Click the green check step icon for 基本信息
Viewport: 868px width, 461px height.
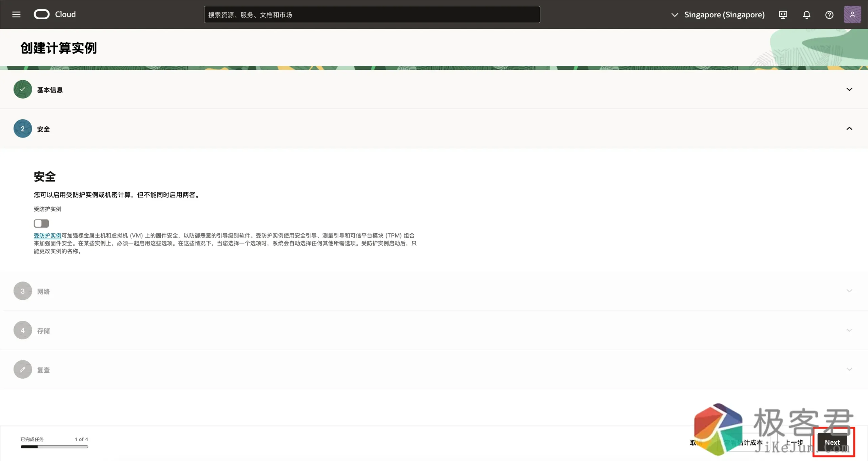pyautogui.click(x=23, y=89)
